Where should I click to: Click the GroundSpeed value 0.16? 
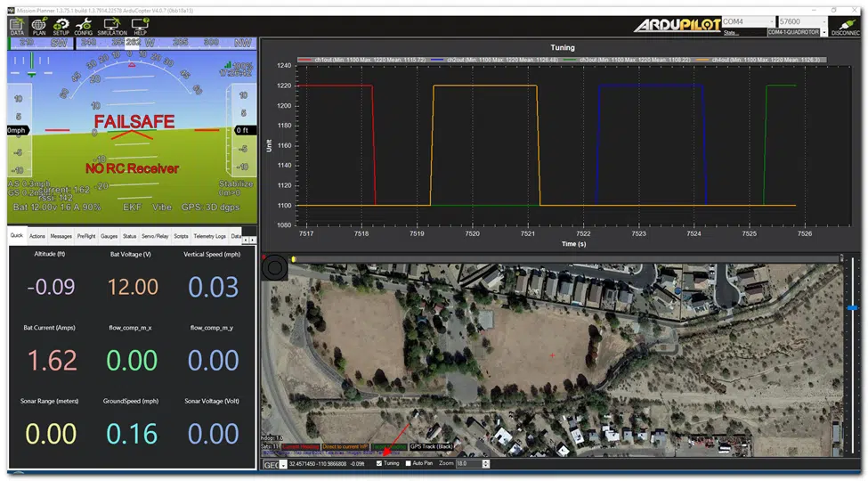(x=132, y=434)
